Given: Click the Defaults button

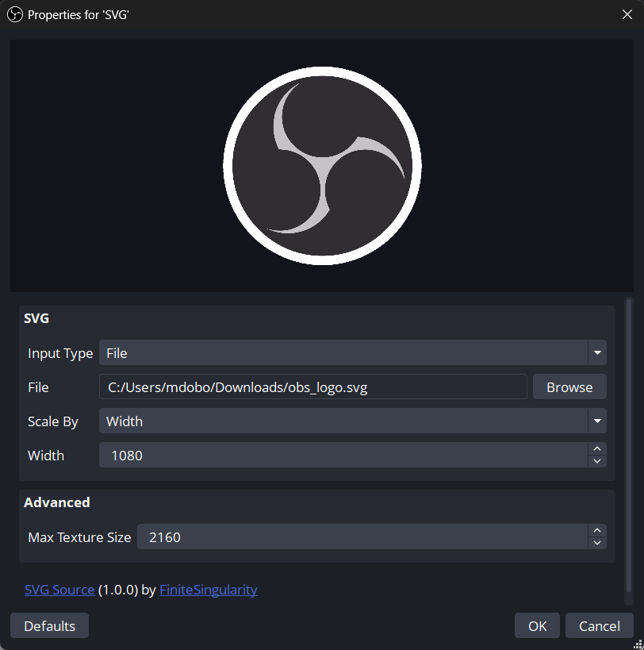Looking at the screenshot, I should pyautogui.click(x=48, y=625).
